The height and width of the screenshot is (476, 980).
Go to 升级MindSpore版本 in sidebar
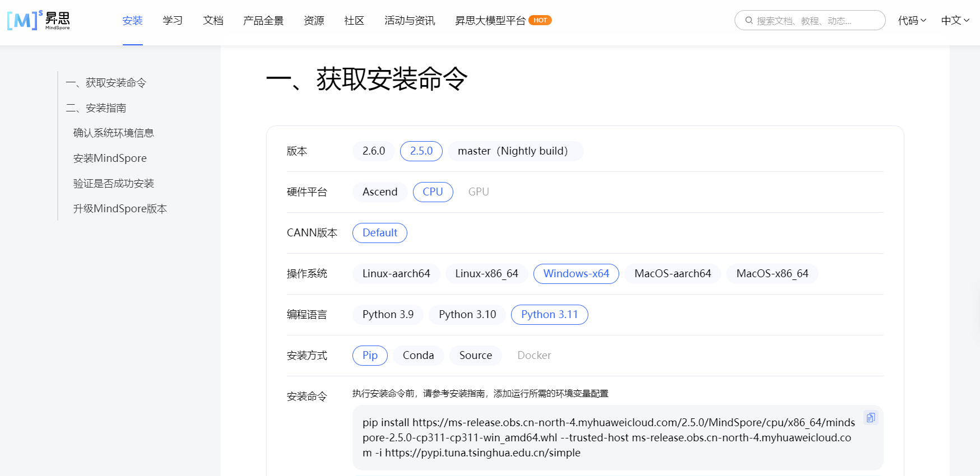(x=120, y=209)
